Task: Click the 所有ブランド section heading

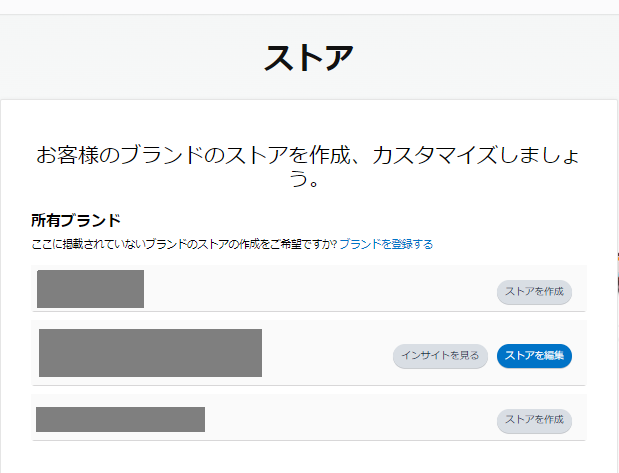Action: 76,220
